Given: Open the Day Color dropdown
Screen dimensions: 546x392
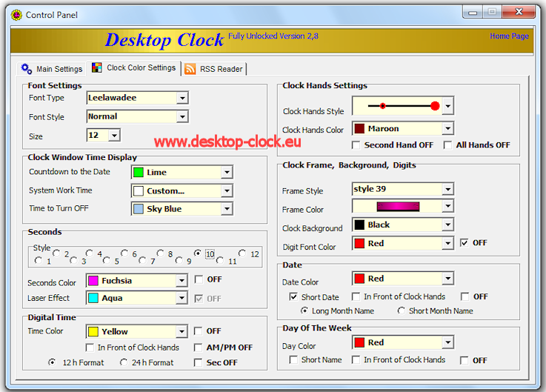Looking at the screenshot, I should [x=447, y=342].
